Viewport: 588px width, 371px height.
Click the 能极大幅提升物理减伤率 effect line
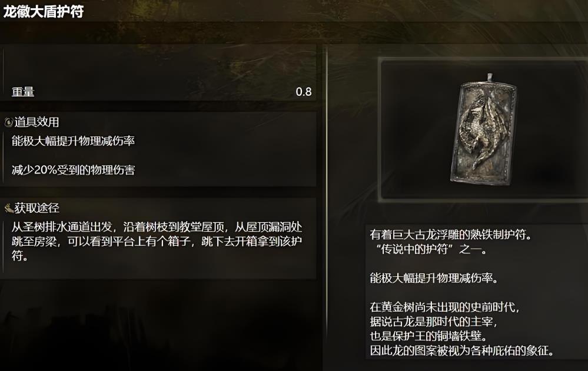[x=73, y=141]
